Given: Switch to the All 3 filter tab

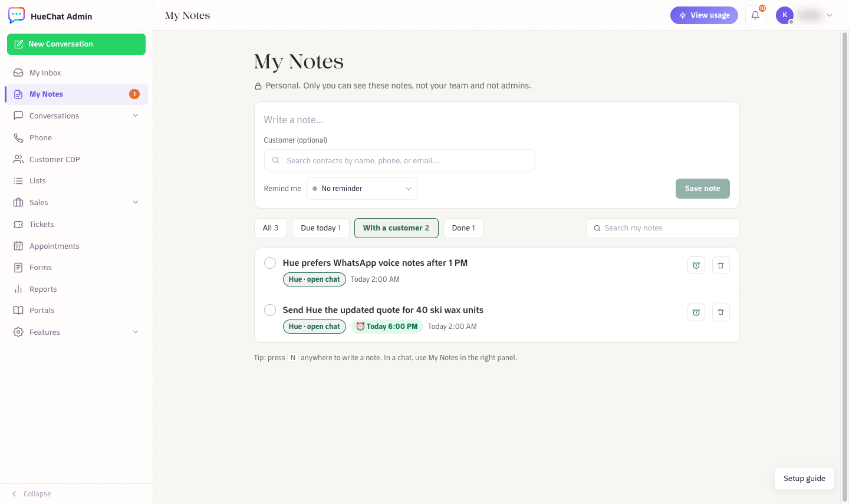Looking at the screenshot, I should click(x=271, y=228).
